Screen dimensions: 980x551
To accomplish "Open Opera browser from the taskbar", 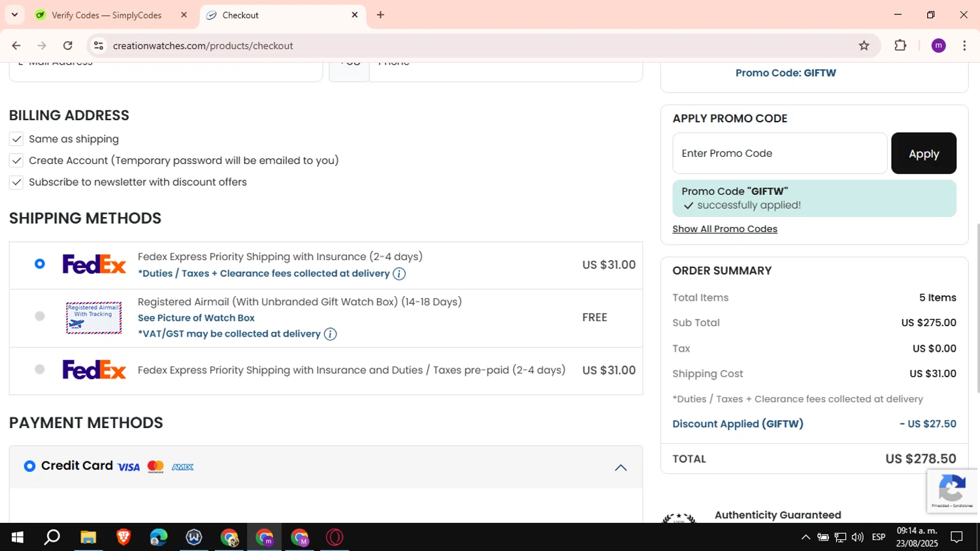I will tap(335, 537).
